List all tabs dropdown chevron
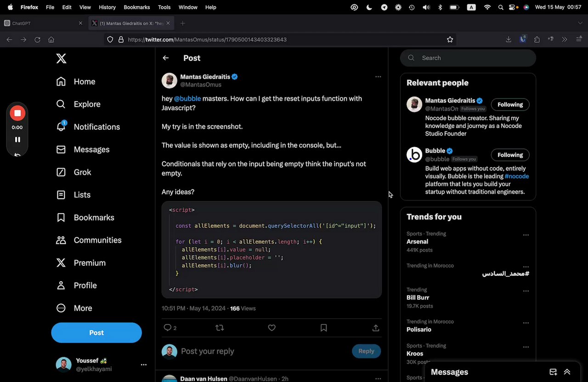This screenshot has width=588, height=382. pyautogui.click(x=580, y=23)
